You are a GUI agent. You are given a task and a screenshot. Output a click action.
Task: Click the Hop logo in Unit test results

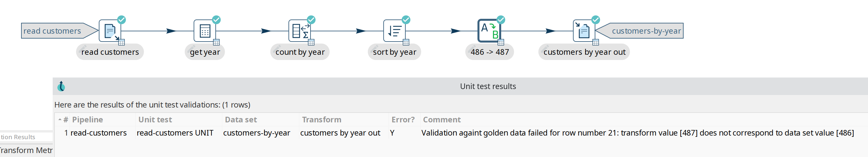[61, 86]
